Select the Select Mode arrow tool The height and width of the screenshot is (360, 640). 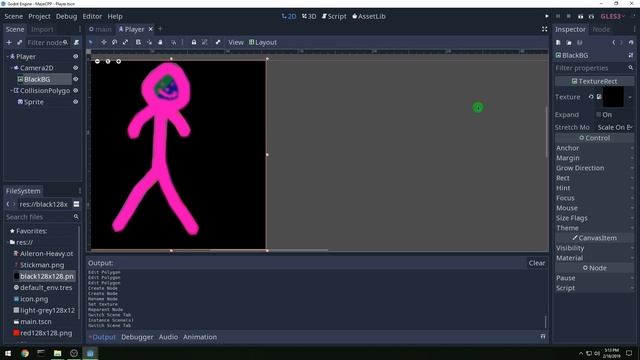tap(91, 42)
